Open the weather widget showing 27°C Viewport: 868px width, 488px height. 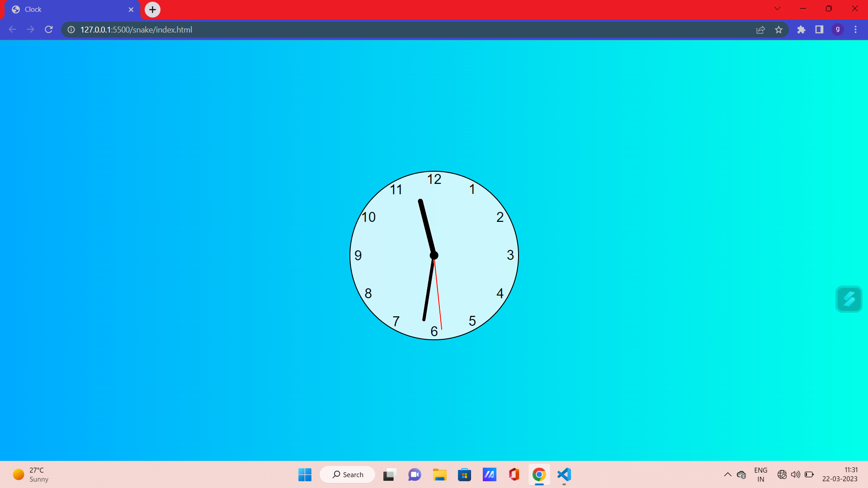tap(31, 474)
